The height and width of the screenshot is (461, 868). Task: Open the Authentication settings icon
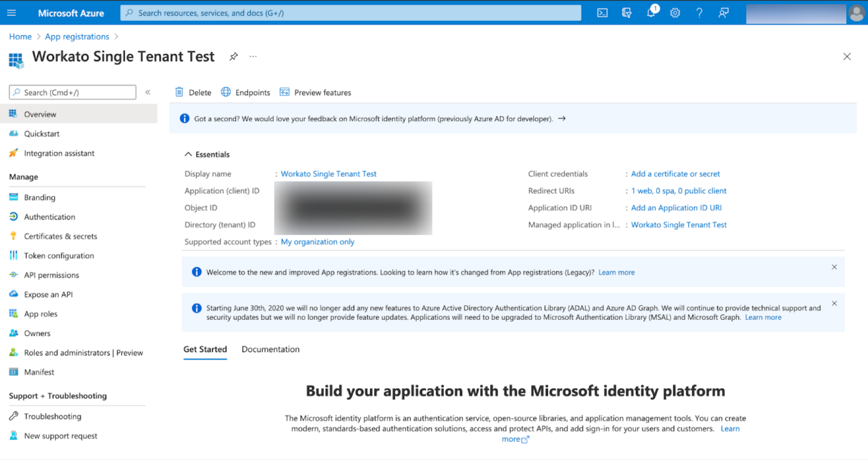(13, 217)
